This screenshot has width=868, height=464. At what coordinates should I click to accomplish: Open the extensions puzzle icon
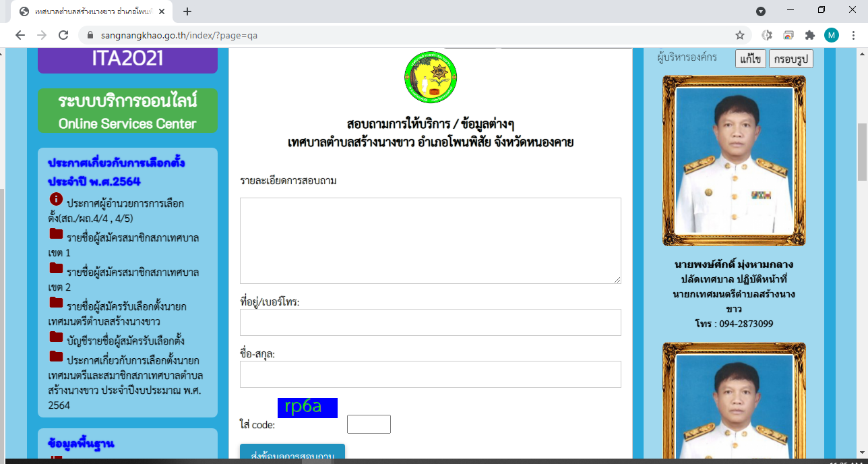pos(810,35)
